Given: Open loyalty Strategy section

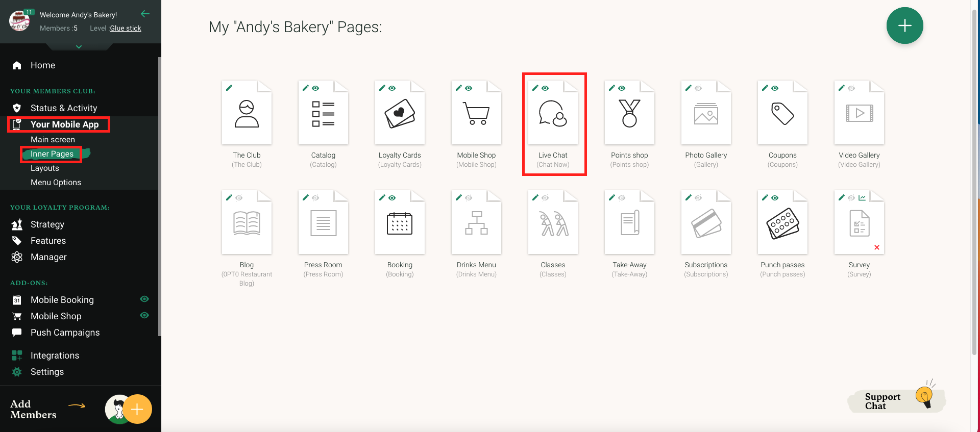Looking at the screenshot, I should coord(47,224).
